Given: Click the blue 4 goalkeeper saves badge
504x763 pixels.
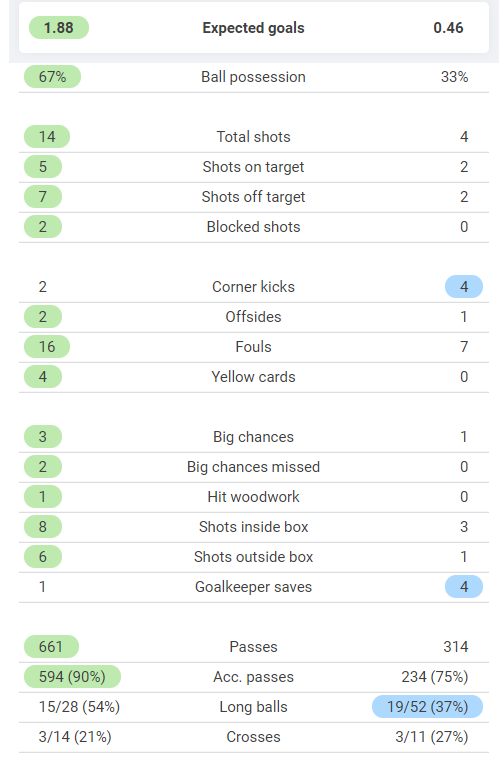Looking at the screenshot, I should click(464, 587).
